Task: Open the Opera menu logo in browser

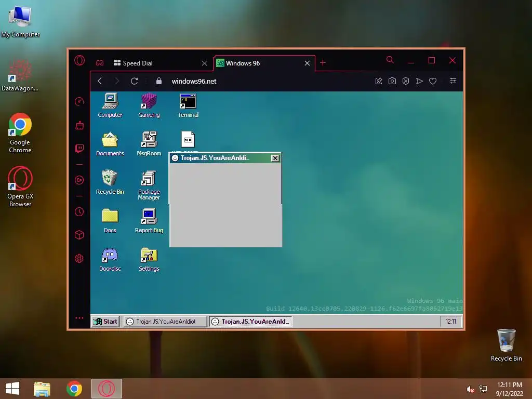Action: (79, 60)
